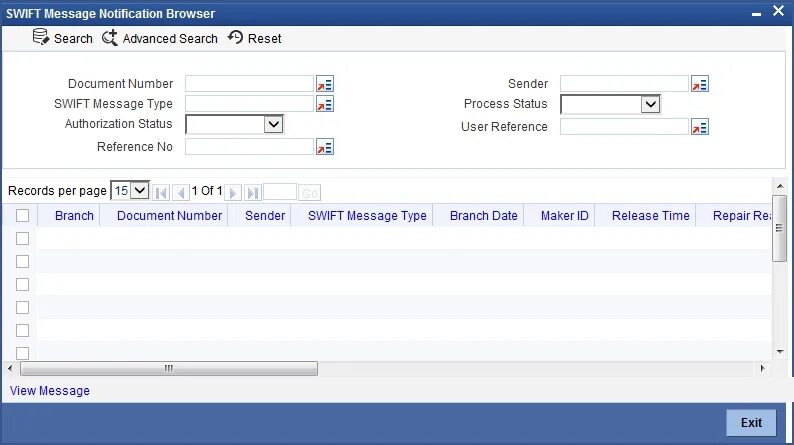The width and height of the screenshot is (794, 445).
Task: Tick the first result row checkbox
Action: tap(22, 238)
